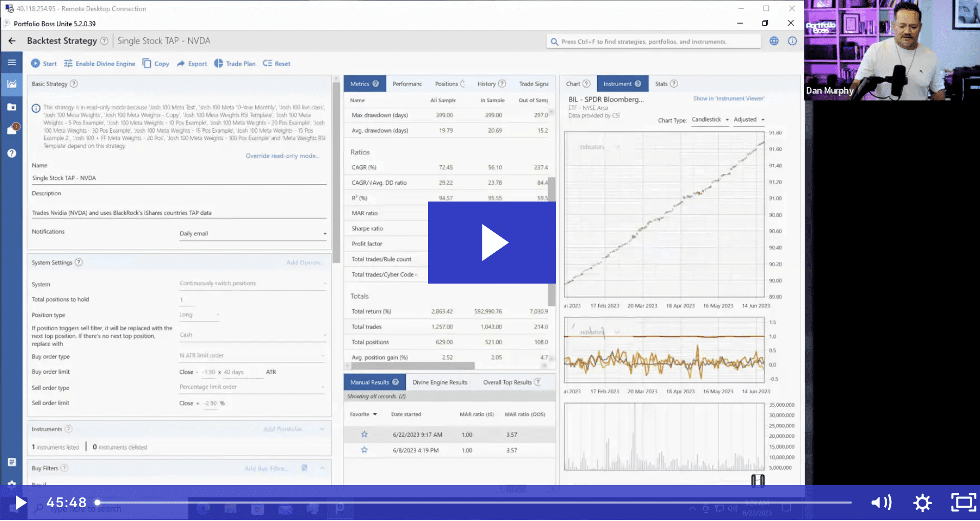Open the notes icon near the sidebar bottom
The width and height of the screenshot is (980, 521).
tap(12, 462)
